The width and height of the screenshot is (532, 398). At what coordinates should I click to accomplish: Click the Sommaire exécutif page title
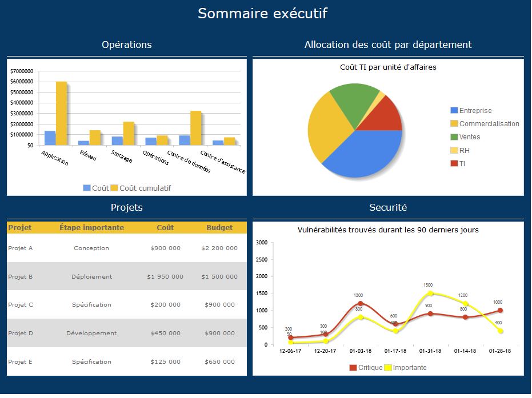click(x=263, y=13)
